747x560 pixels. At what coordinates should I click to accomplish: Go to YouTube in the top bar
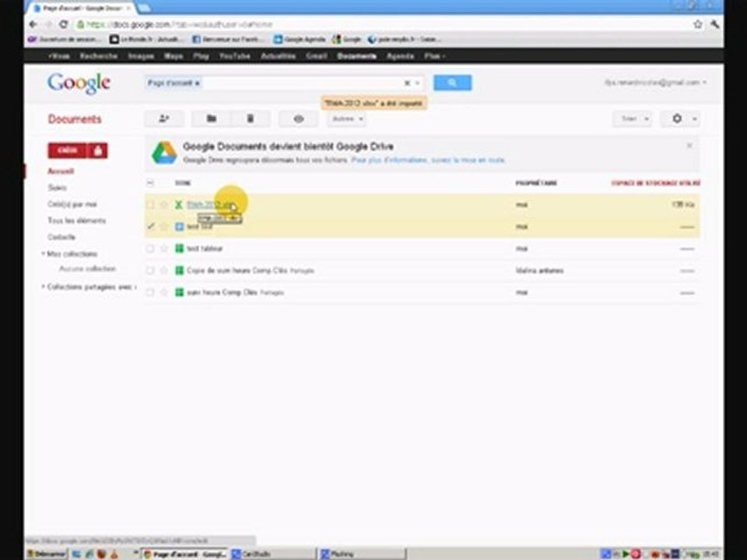(x=235, y=56)
